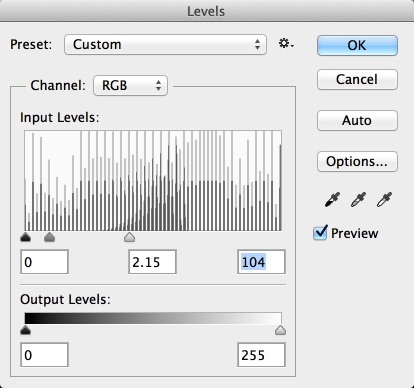The width and height of the screenshot is (414, 388).
Task: Open the Channel dropdown showing RGB
Action: [x=130, y=85]
